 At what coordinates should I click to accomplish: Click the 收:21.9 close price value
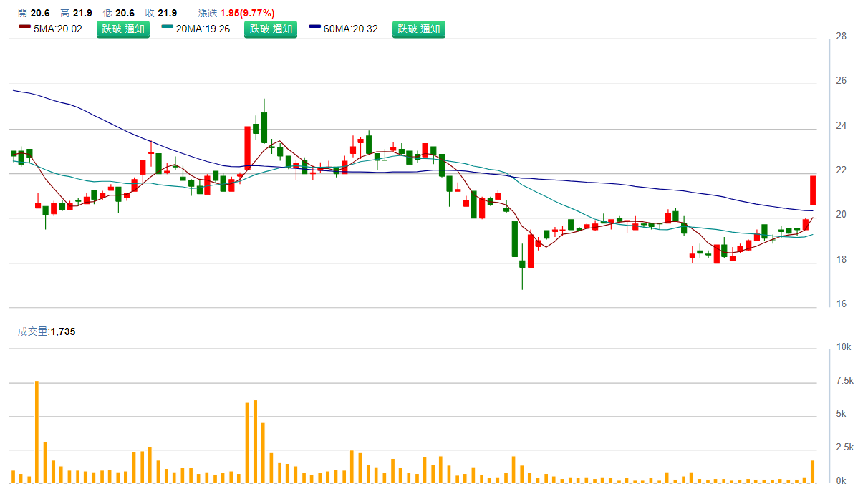[160, 13]
